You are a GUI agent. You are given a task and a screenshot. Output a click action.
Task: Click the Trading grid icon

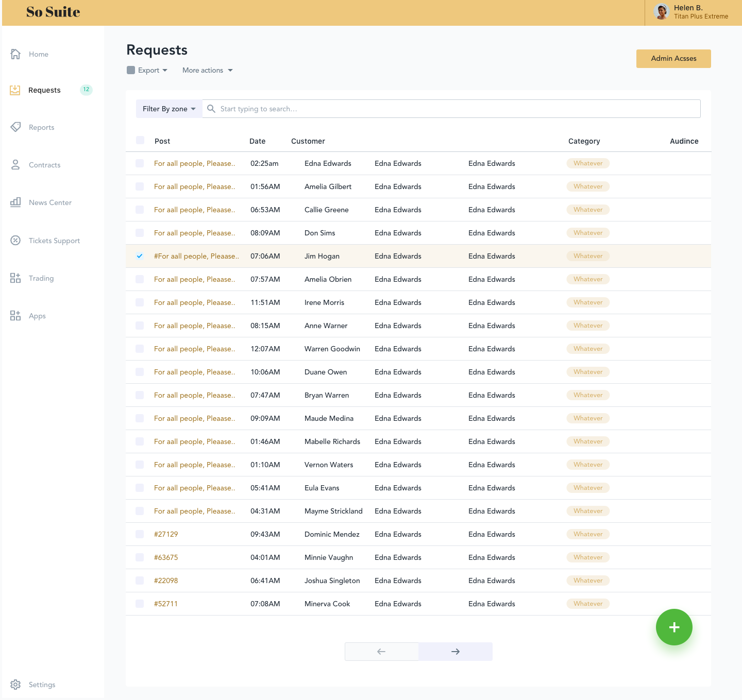coord(15,278)
